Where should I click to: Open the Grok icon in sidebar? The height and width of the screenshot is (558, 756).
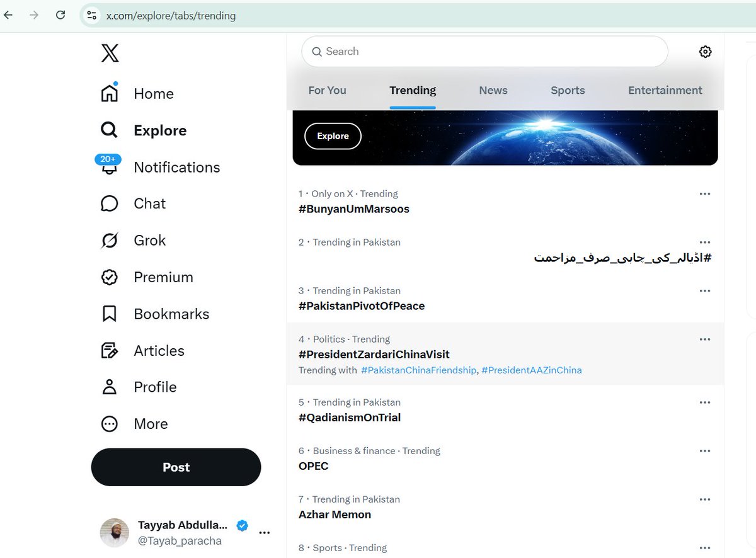(x=110, y=241)
